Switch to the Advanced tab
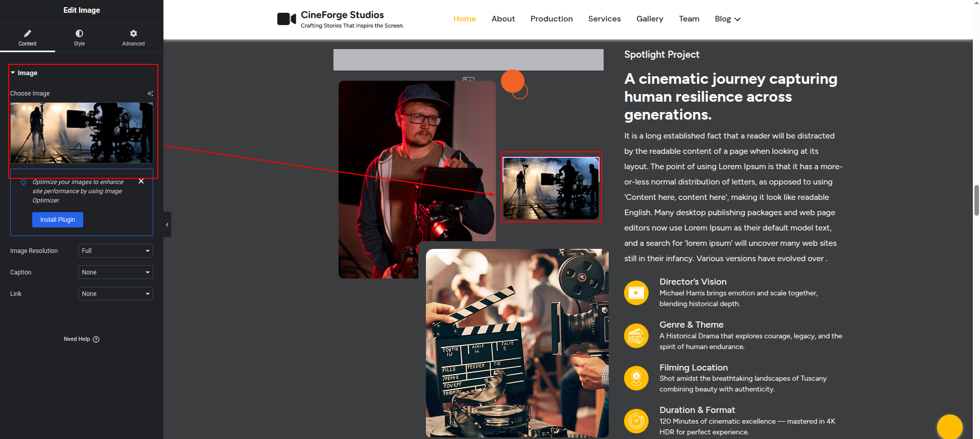 (x=133, y=38)
